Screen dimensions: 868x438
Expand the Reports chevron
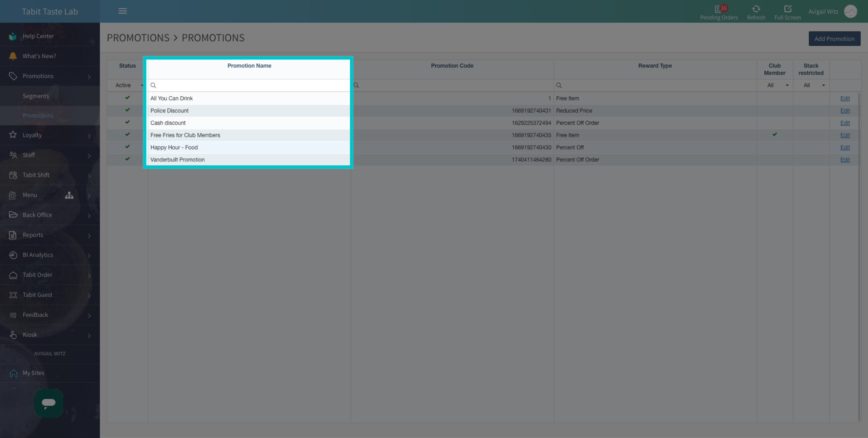(x=89, y=236)
